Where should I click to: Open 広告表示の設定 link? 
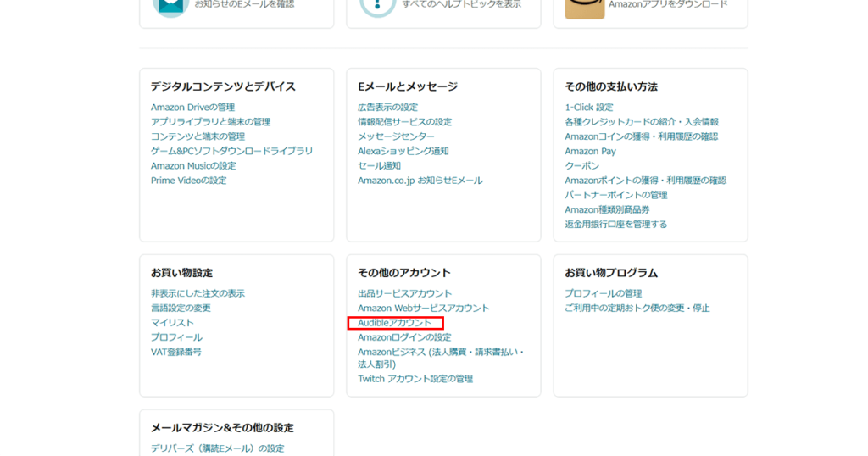pos(387,108)
